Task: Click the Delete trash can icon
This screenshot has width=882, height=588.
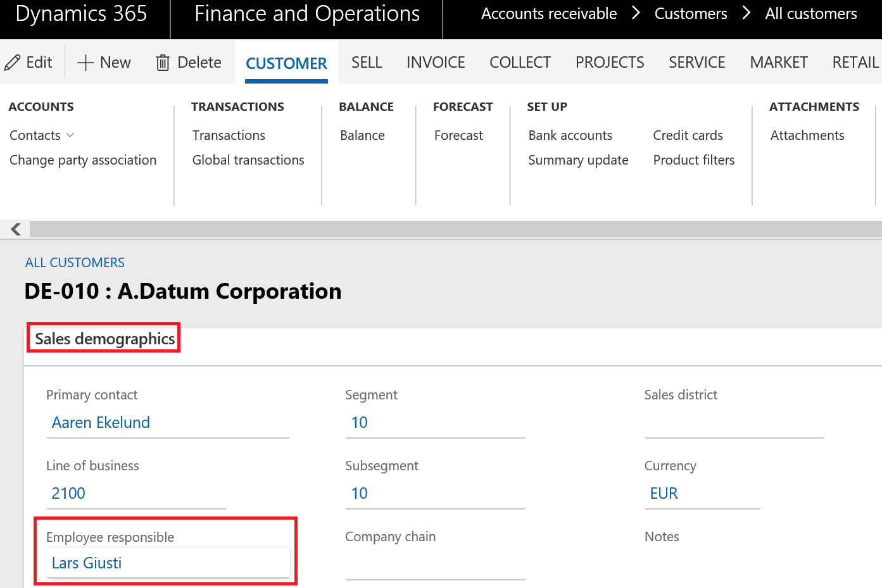Action: tap(163, 63)
